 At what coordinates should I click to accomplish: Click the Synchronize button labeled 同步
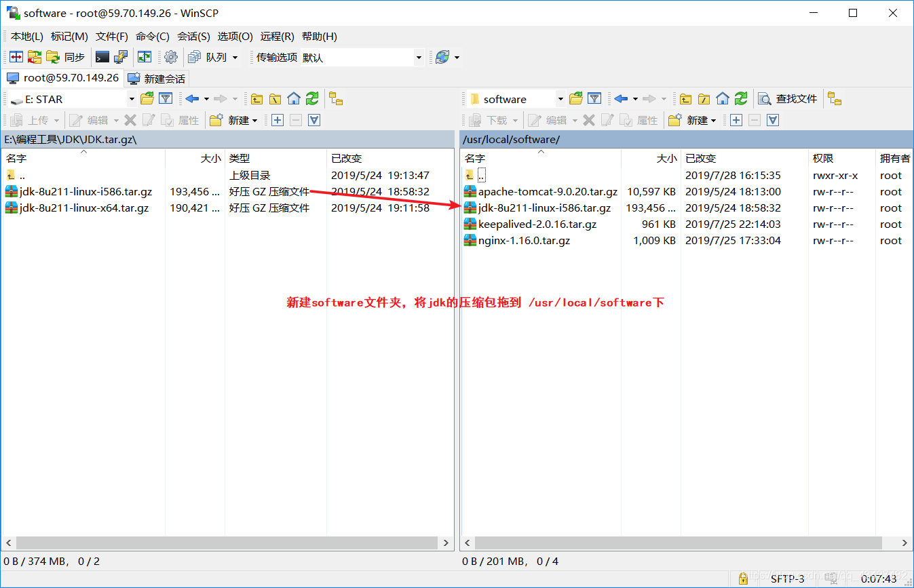coord(66,58)
